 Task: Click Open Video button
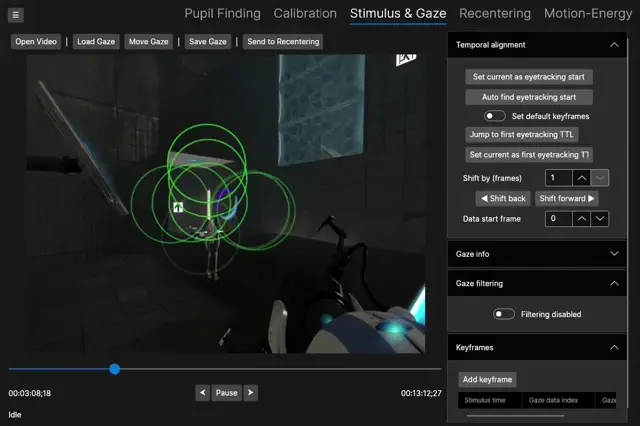tap(36, 42)
